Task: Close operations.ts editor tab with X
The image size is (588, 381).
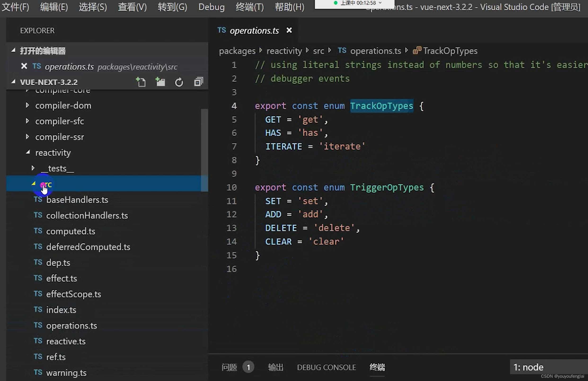Action: (289, 30)
